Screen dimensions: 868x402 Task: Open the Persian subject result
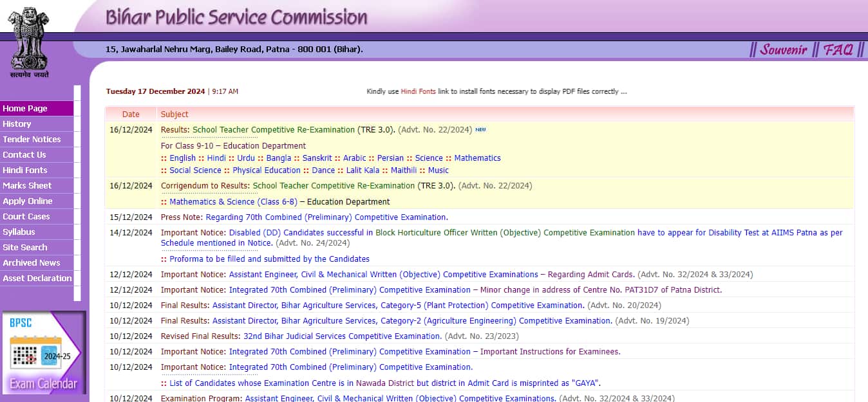pos(390,158)
